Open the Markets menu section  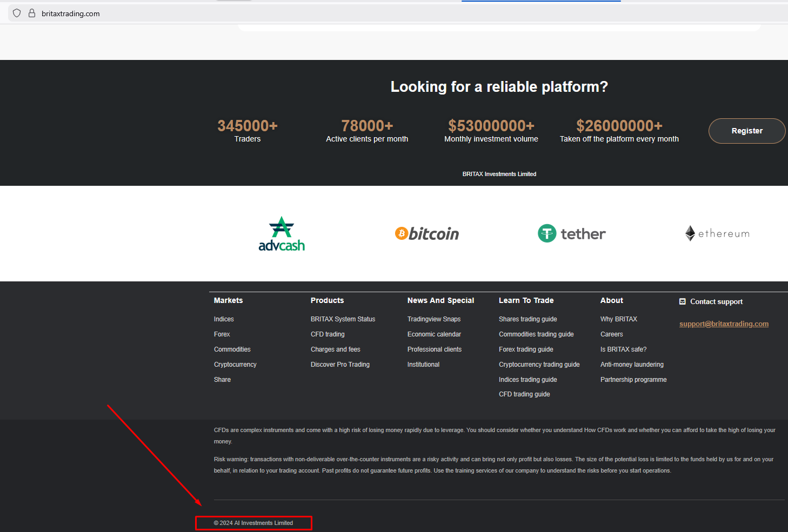tap(228, 300)
